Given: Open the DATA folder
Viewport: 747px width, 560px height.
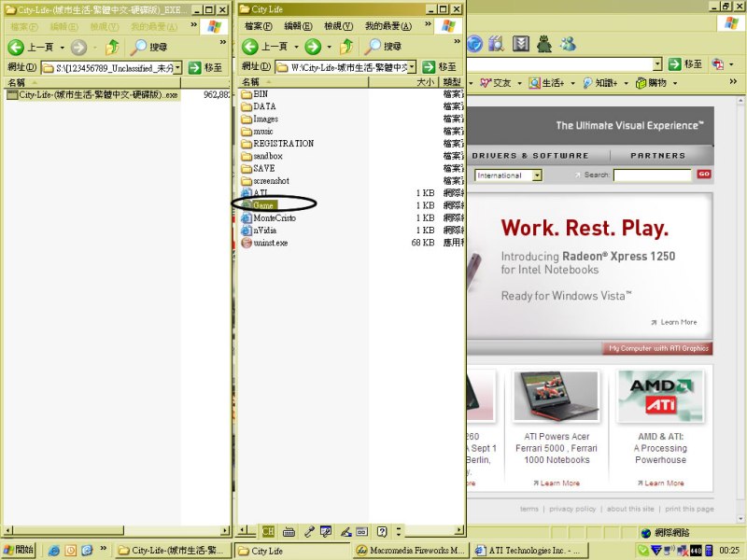Looking at the screenshot, I should coord(259,106).
